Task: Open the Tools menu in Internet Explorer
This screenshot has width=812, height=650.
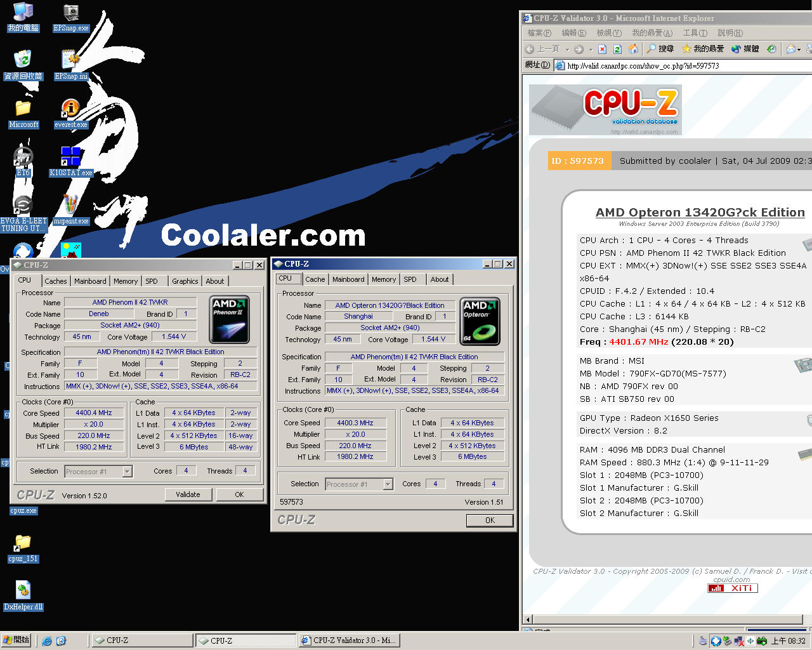Action: (695, 33)
